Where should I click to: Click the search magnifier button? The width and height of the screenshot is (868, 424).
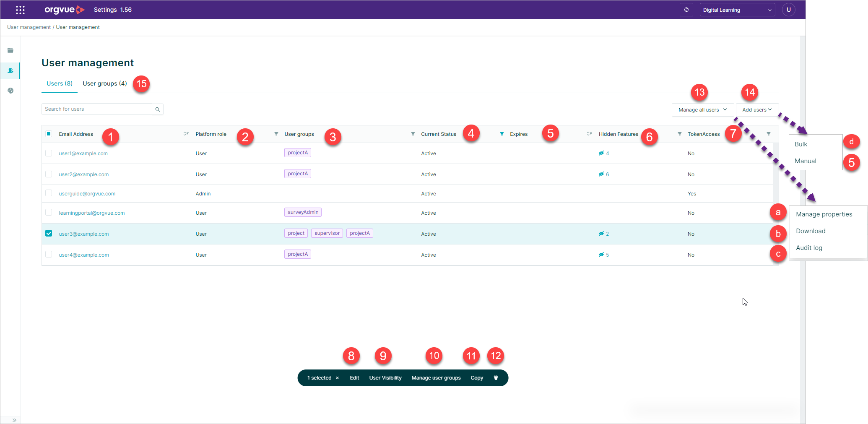coord(158,109)
